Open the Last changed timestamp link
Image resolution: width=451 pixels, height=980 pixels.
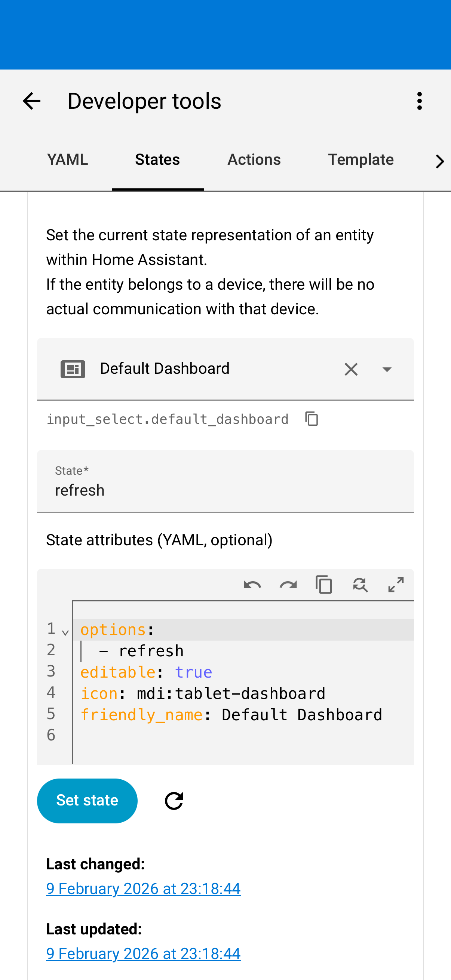click(x=143, y=889)
